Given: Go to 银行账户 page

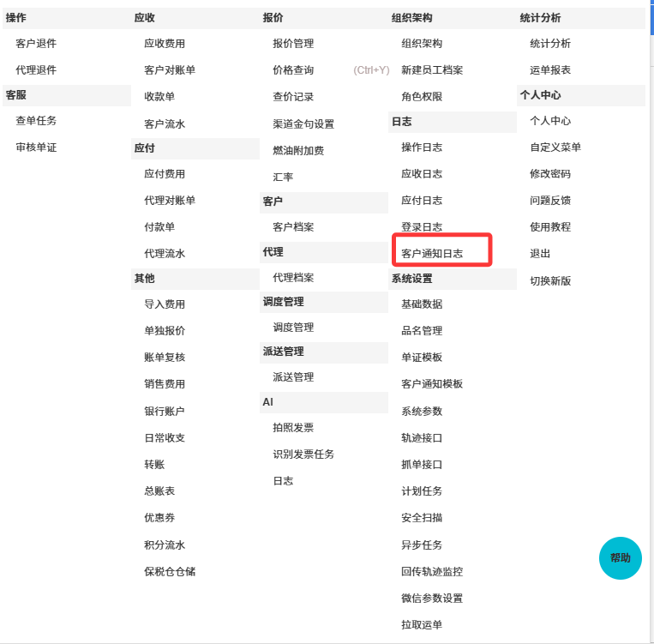Looking at the screenshot, I should 165,412.
